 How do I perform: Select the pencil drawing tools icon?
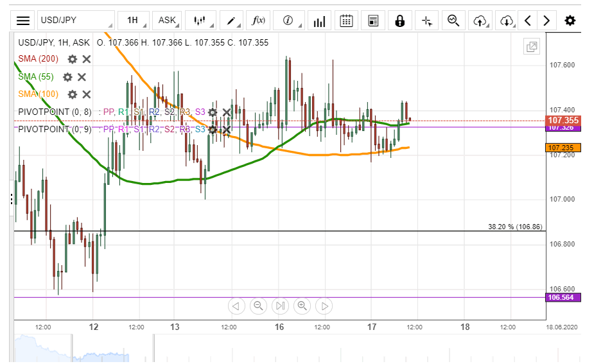coord(229,21)
